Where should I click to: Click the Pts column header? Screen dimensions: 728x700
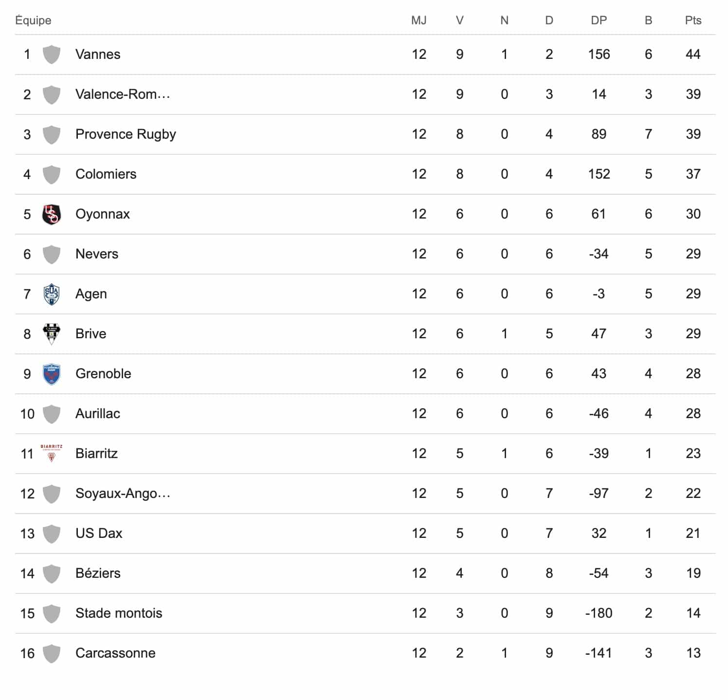point(693,20)
